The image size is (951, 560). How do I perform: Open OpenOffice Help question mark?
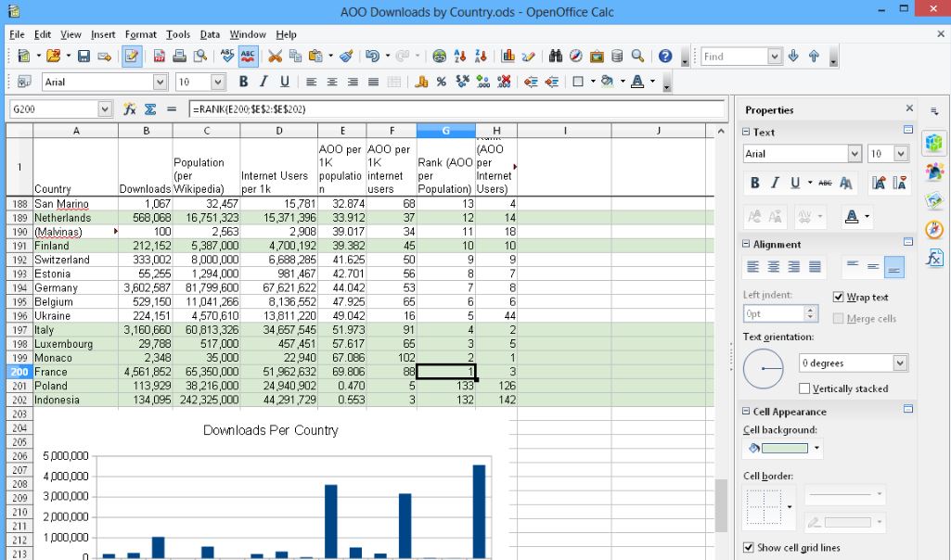tap(665, 57)
